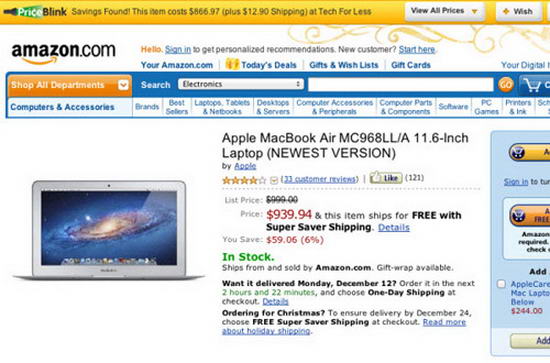Click the Today's Deals gift icon
Image resolution: width=550 pixels, height=363 pixels.
coord(232,64)
